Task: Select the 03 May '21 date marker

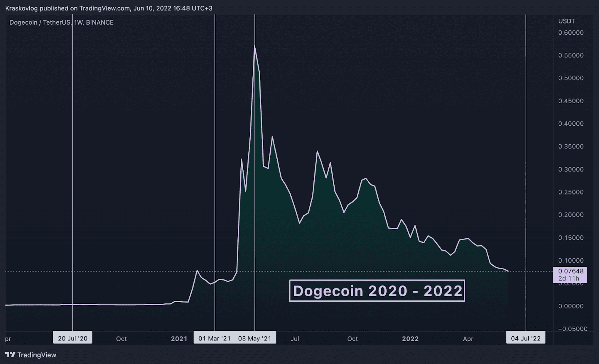Action: [x=255, y=338]
